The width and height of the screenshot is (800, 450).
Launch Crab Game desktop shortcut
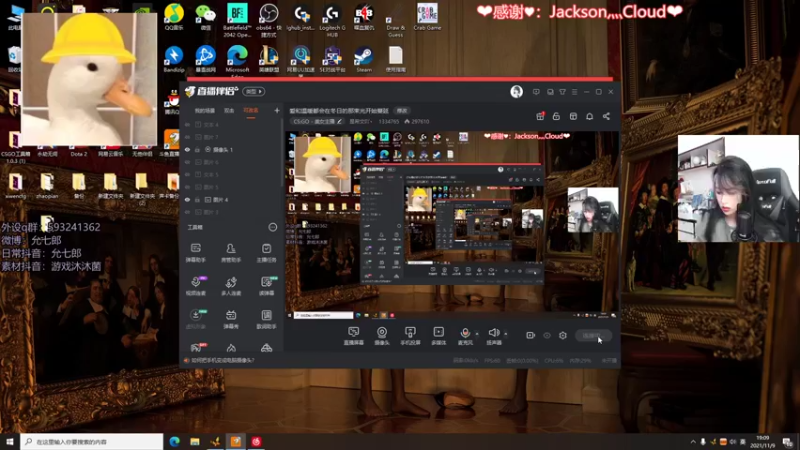tap(427, 17)
